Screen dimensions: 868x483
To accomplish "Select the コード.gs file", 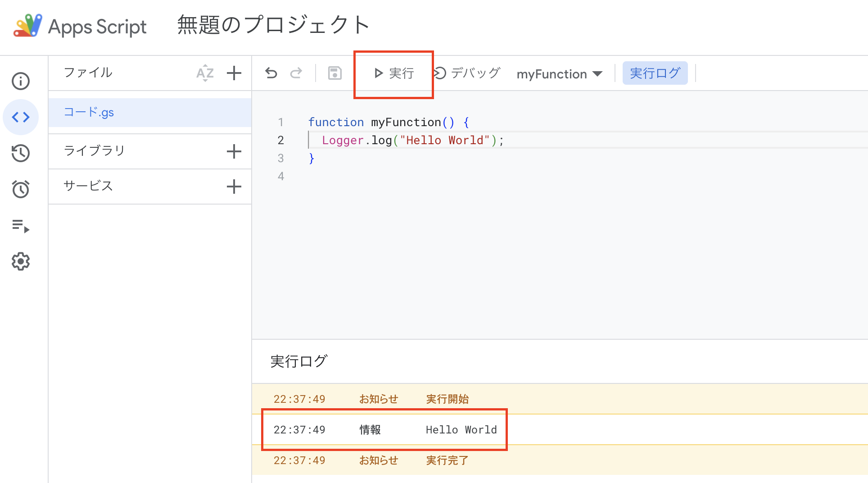I will click(90, 112).
